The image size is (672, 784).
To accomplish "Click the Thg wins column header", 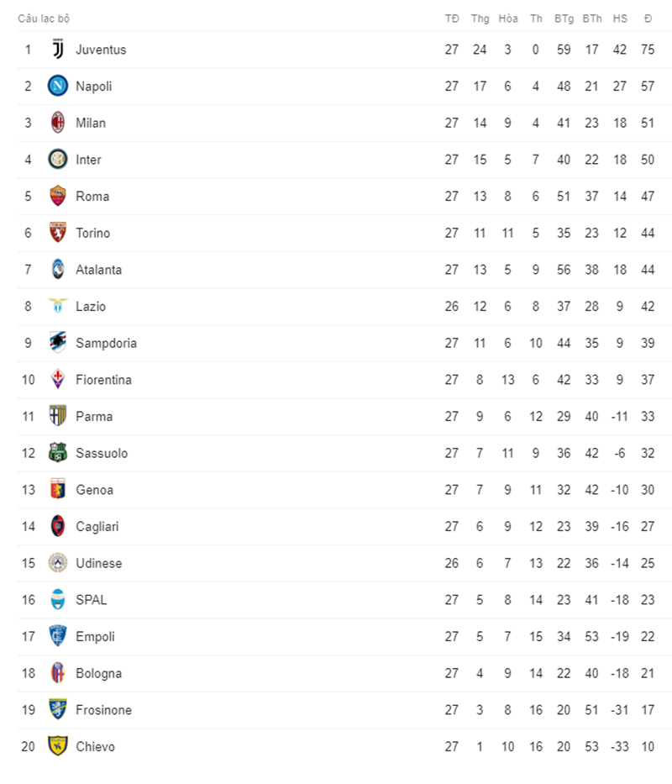I will click(x=480, y=19).
